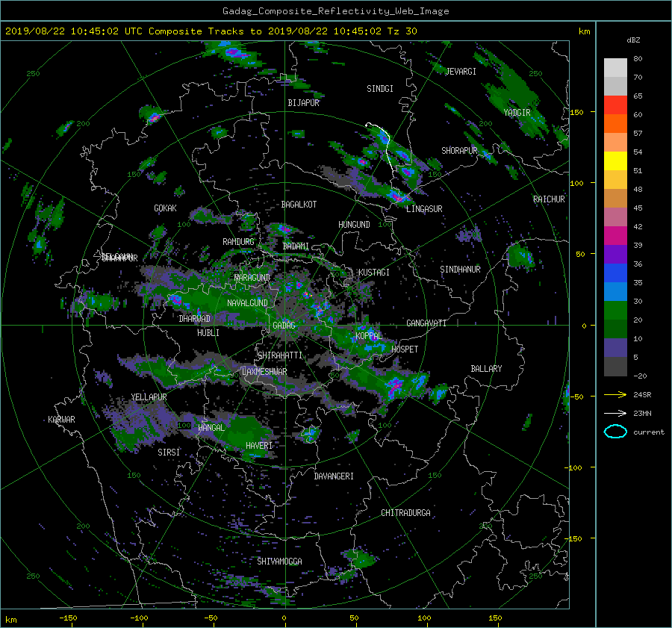Click the LAXMESHWAR city label
The width and height of the screenshot is (672, 628).
click(x=264, y=372)
